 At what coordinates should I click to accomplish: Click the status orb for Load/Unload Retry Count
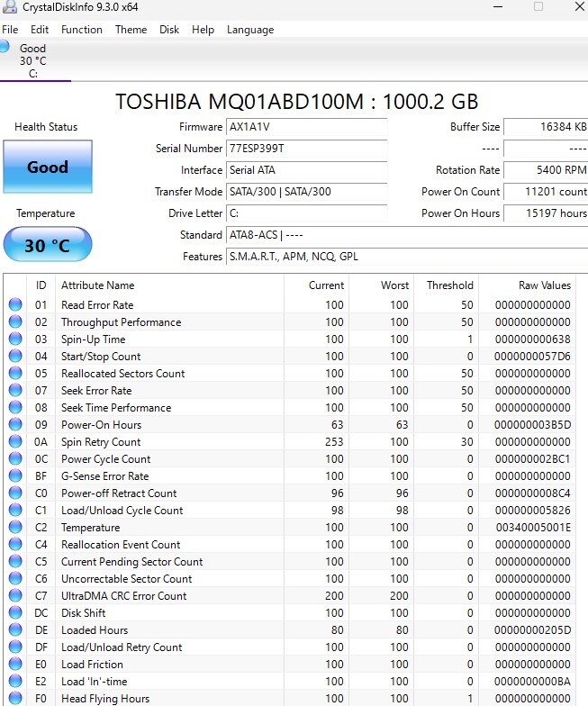click(15, 647)
